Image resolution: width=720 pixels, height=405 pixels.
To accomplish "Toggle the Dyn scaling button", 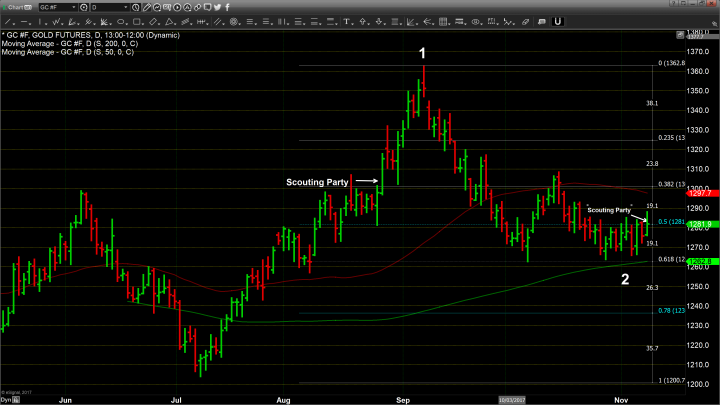I will pyautogui.click(x=6, y=400).
